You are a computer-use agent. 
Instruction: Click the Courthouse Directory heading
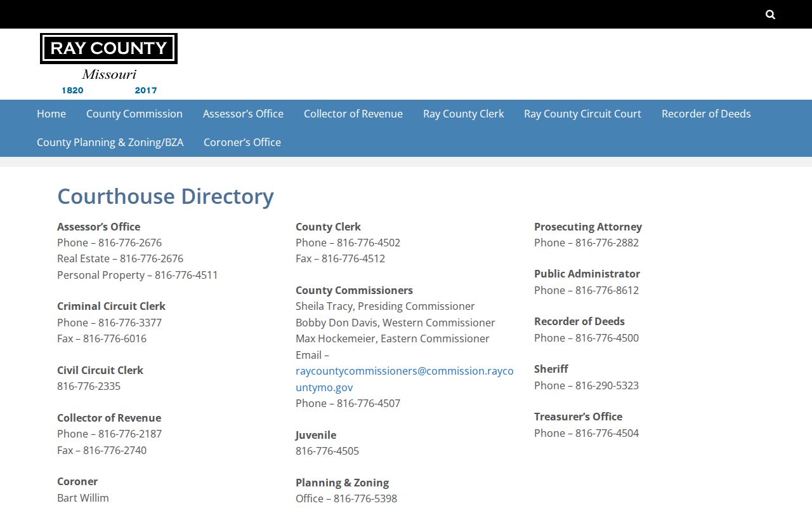point(166,196)
